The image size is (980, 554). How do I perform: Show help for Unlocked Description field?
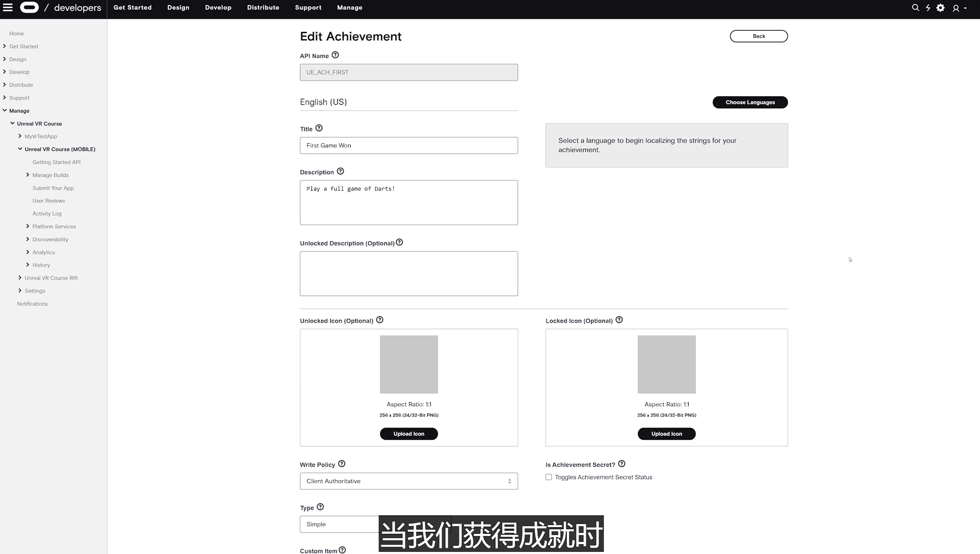pos(399,242)
